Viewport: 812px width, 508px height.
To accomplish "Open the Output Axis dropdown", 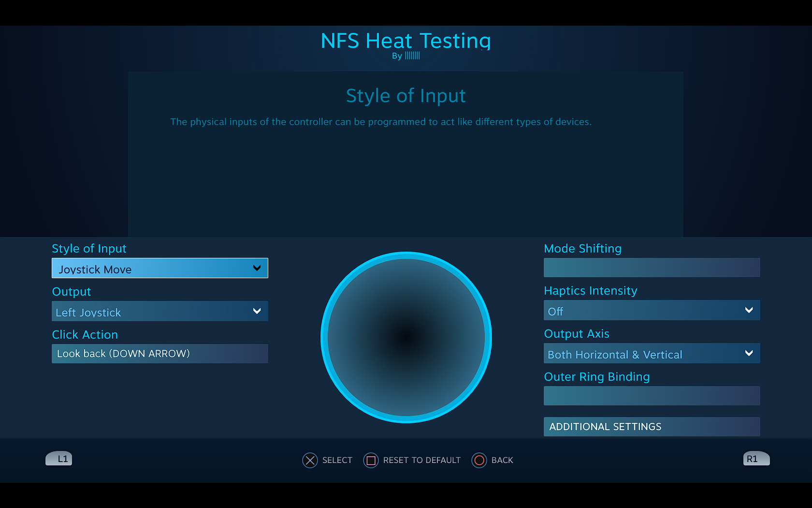I will click(x=652, y=353).
